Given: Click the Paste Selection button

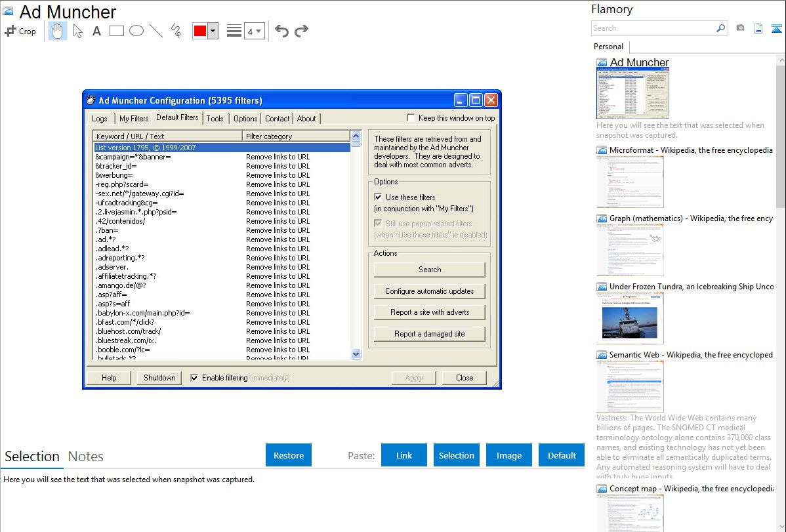Looking at the screenshot, I should coord(456,455).
